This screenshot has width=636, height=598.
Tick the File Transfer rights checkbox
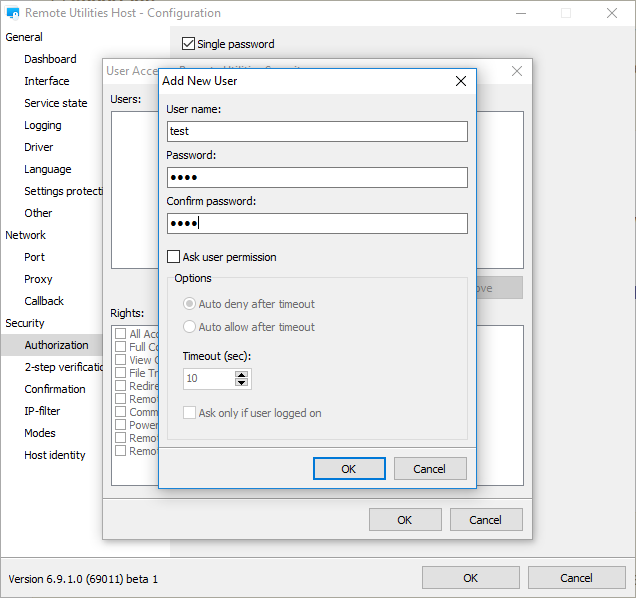click(120, 372)
